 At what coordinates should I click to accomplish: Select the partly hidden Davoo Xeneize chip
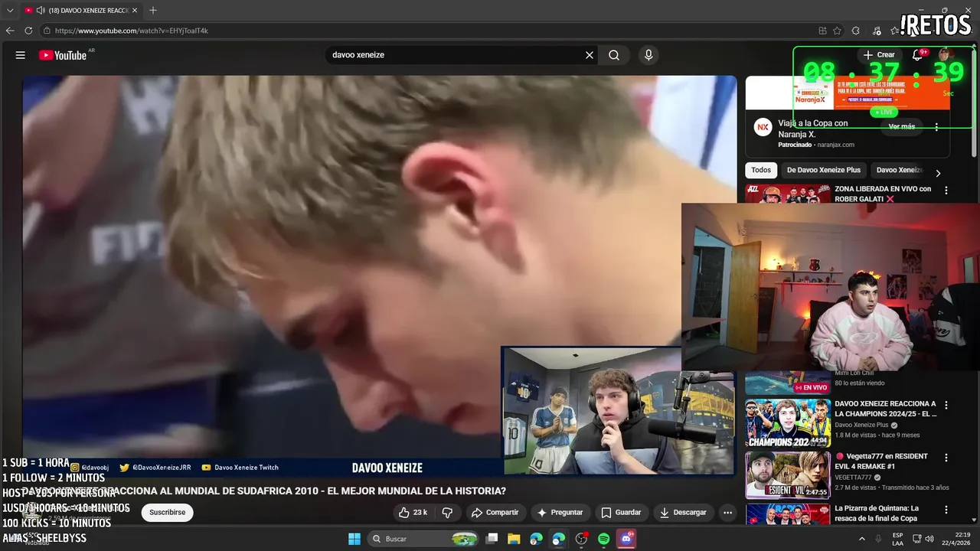coord(900,170)
